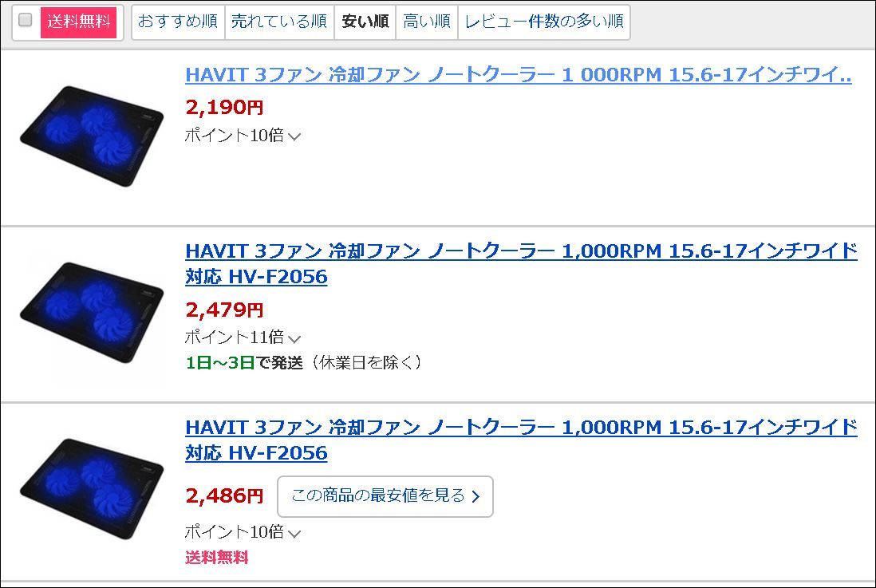Viewport: 876px width, 588px height.
Task: Open the 2,479円 HAVIT HV-F2056 title link
Action: [x=521, y=263]
